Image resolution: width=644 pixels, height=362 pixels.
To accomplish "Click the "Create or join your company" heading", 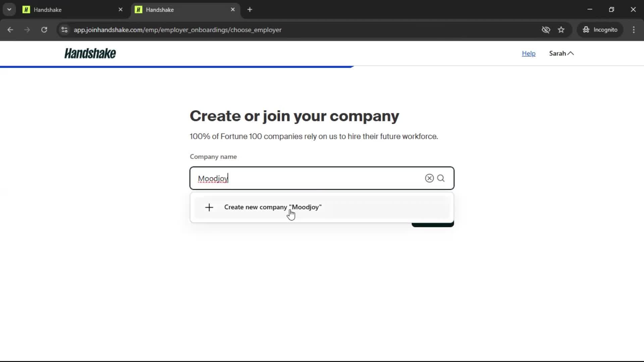I will [294, 116].
